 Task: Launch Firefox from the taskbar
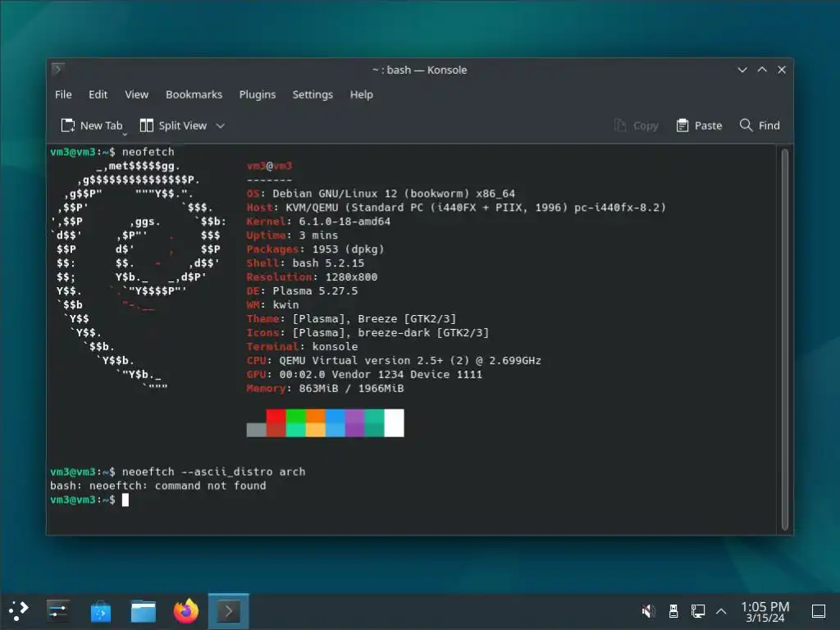[186, 611]
